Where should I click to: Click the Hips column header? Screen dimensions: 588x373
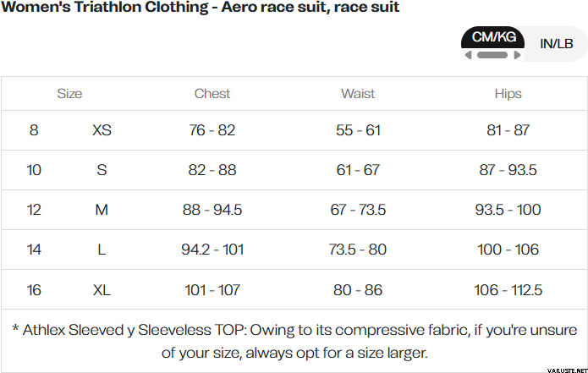tap(508, 94)
